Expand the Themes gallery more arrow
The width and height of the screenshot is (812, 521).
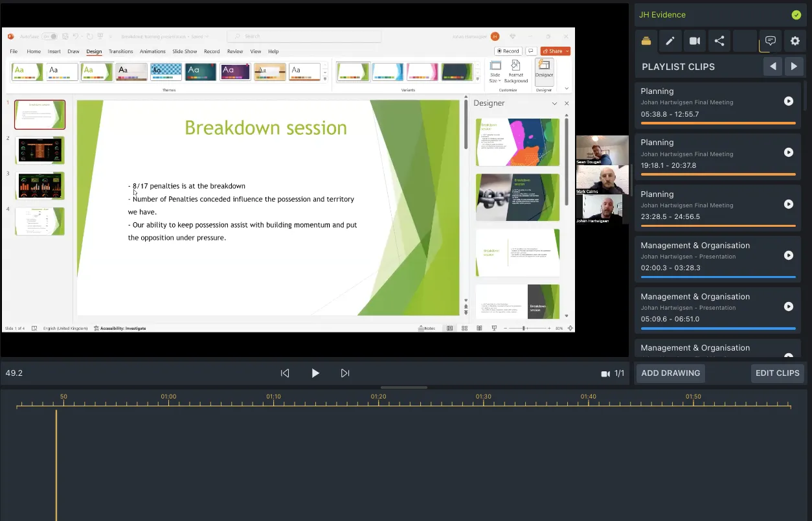click(x=325, y=79)
